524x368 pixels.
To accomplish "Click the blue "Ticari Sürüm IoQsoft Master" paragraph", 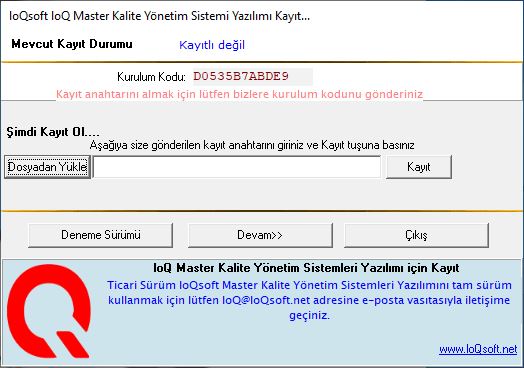I will click(x=309, y=300).
